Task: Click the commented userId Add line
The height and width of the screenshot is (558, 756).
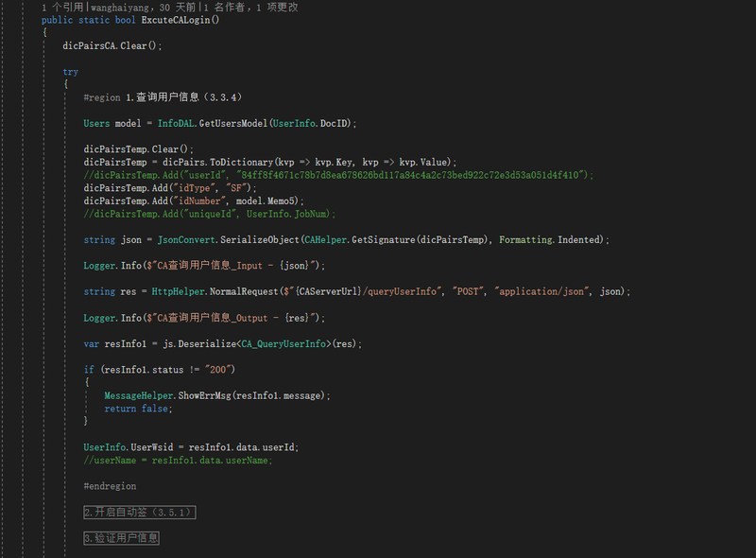Action: [x=338, y=175]
